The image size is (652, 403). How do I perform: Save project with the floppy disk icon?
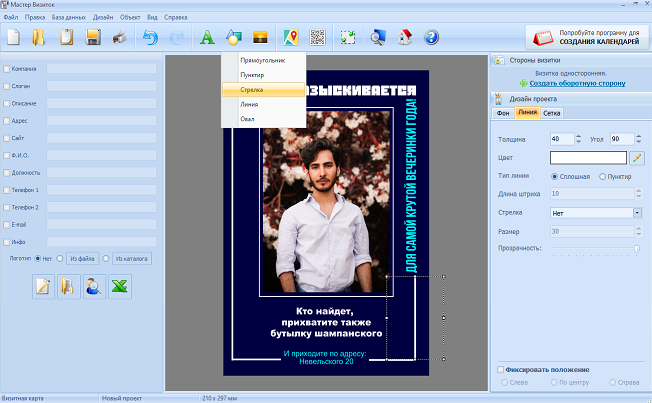[93, 37]
